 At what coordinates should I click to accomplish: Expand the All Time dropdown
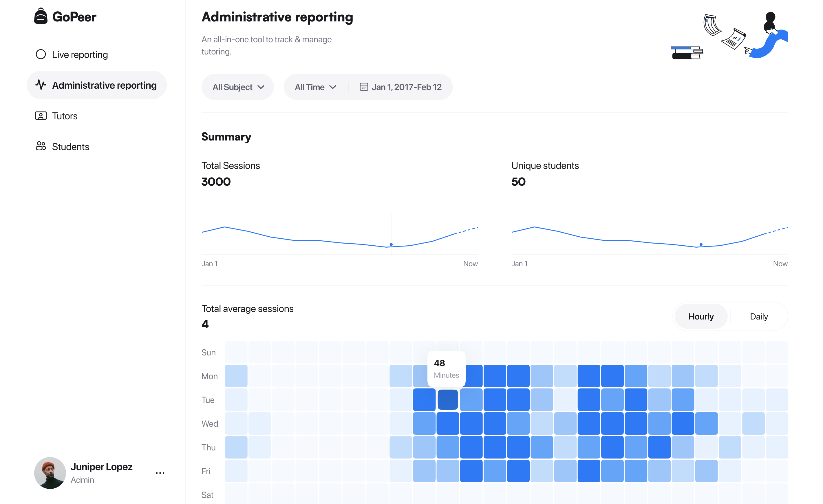(x=315, y=87)
